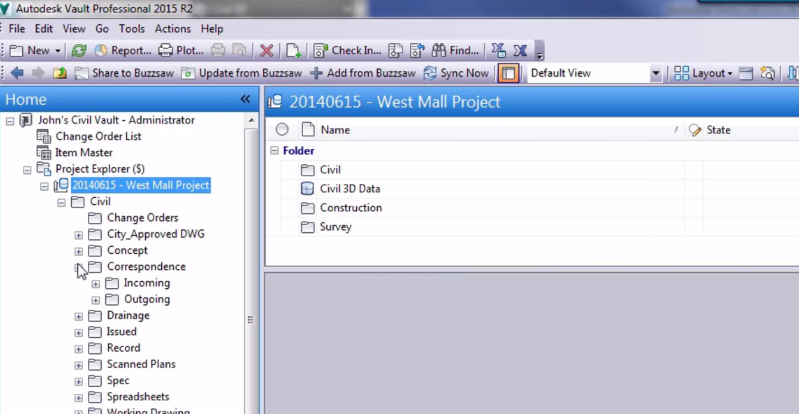Select the Scanned Plans folder
This screenshot has width=799, height=414.
pyautogui.click(x=141, y=364)
